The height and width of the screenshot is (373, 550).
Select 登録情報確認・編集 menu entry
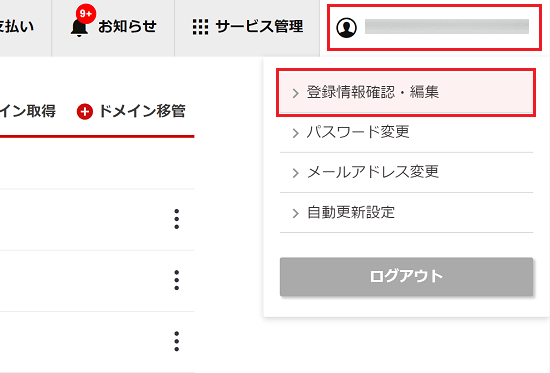click(x=406, y=93)
